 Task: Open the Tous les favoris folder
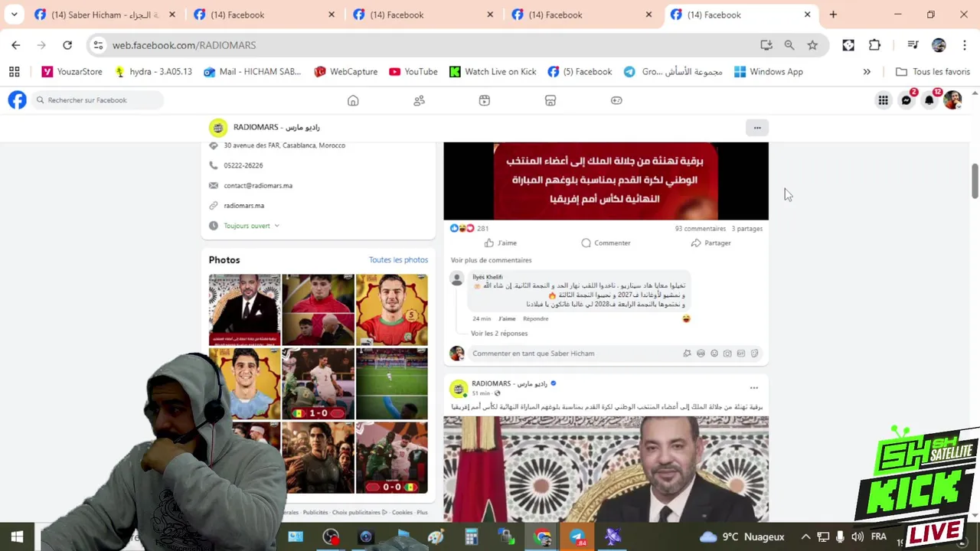point(933,72)
